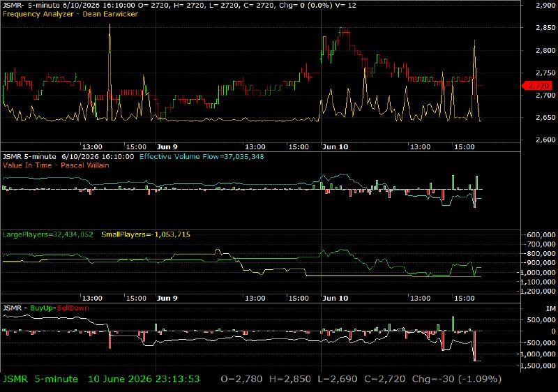This screenshot has width=558, height=392.
Task: Click the 'Value In Time - Pascal Willain' label
Action: point(56,165)
